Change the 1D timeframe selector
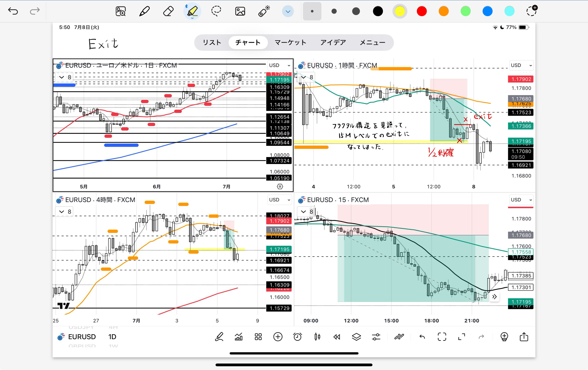The height and width of the screenshot is (370, 588). 112,337
